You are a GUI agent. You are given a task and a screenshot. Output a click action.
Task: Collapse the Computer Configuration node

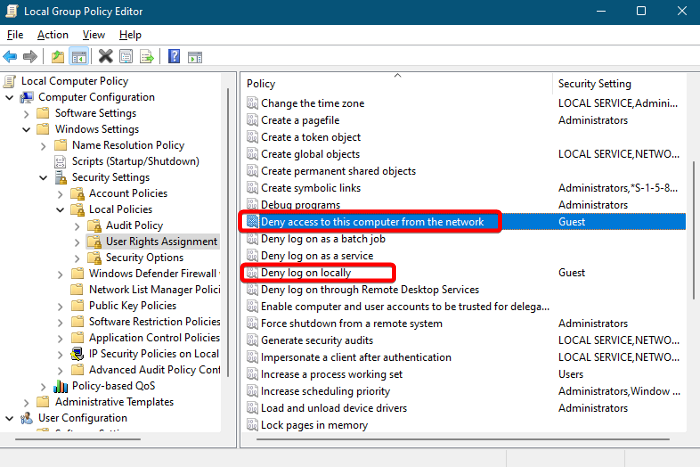point(9,97)
